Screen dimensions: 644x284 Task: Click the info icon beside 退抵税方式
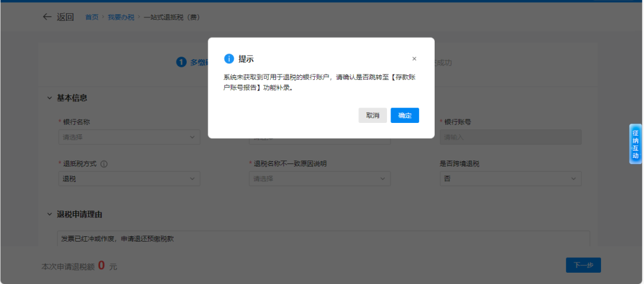point(104,164)
